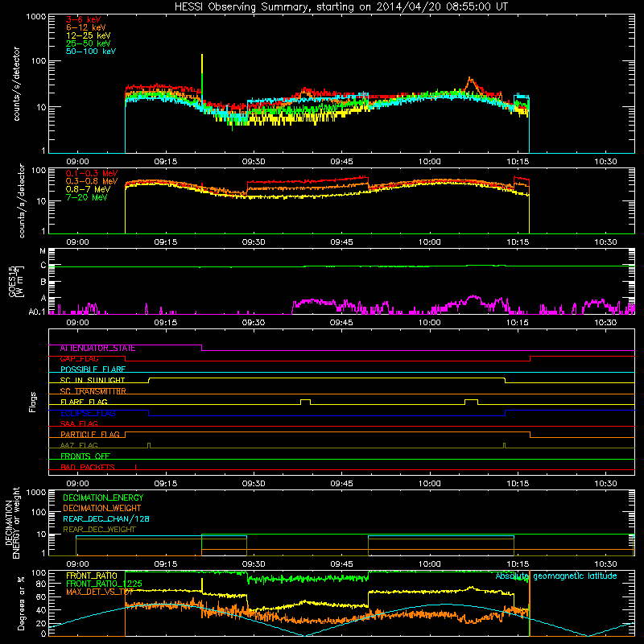Screen dimensions: 644x644
Task: Click the A0.1 tick label on GOES panel
Action: tap(37, 312)
